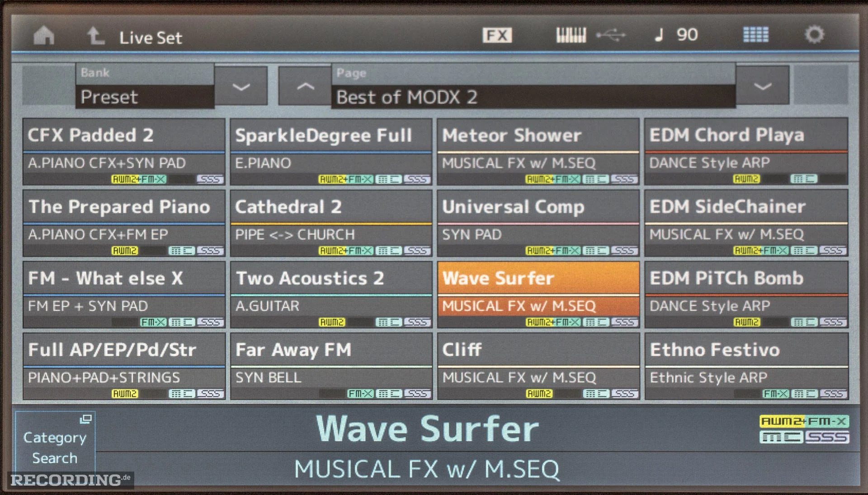Select Far Away FM slot

[x=331, y=366]
